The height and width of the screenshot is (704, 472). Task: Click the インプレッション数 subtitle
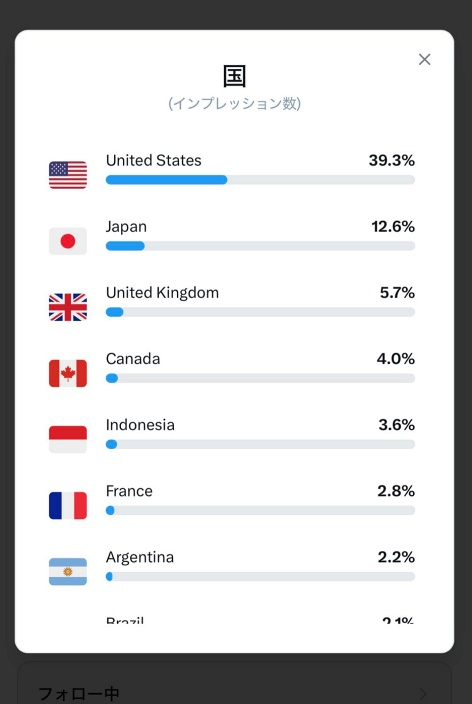click(234, 103)
